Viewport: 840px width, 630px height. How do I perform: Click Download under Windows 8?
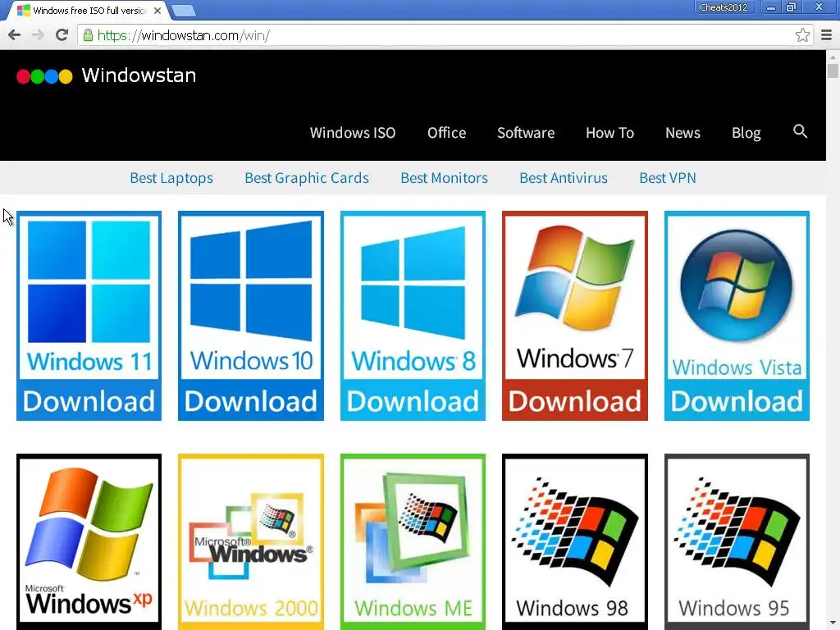click(x=413, y=400)
